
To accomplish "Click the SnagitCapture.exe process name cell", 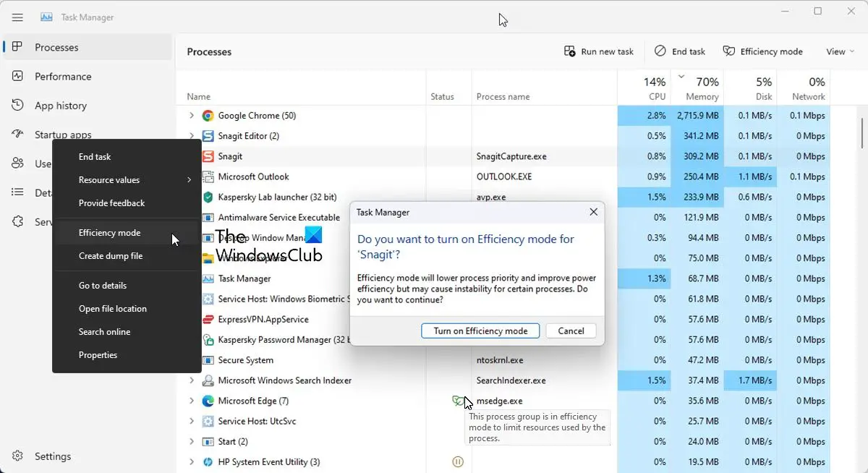I will 511,156.
